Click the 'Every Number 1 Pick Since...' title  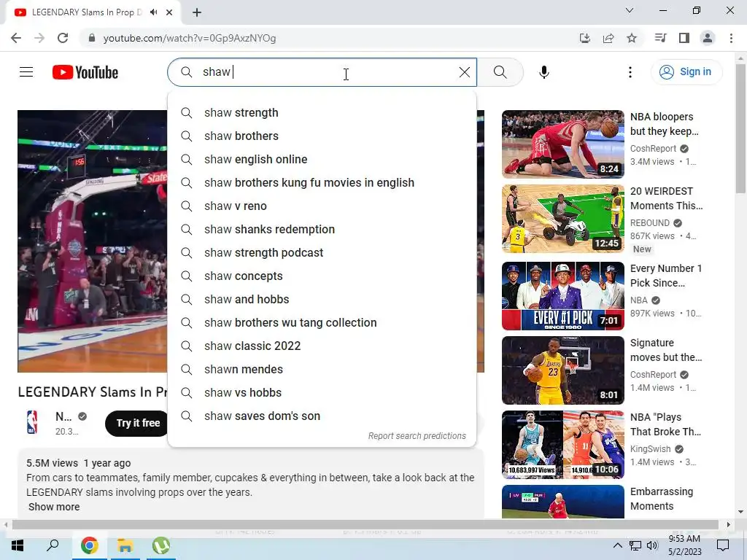pyautogui.click(x=666, y=276)
